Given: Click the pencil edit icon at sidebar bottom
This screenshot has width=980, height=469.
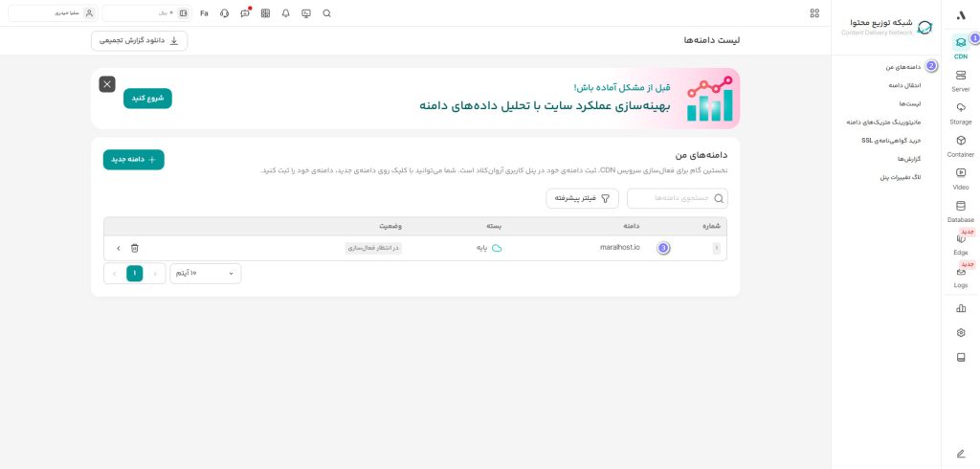Looking at the screenshot, I should click(961, 454).
